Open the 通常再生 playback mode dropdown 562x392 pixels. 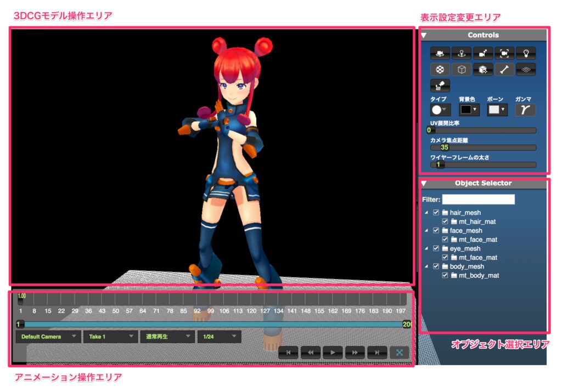click(167, 337)
